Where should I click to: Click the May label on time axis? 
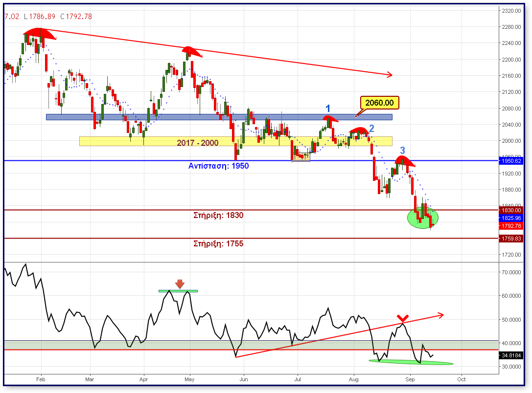tap(189, 379)
